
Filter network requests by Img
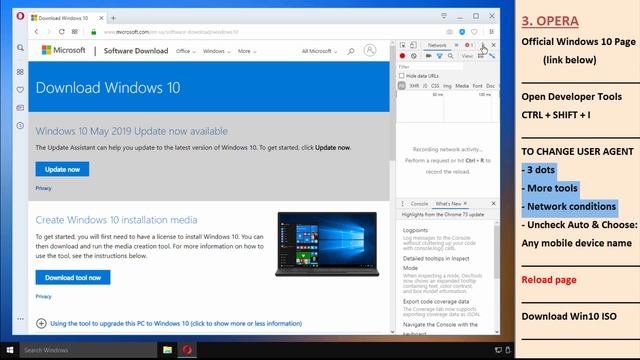pos(447,86)
